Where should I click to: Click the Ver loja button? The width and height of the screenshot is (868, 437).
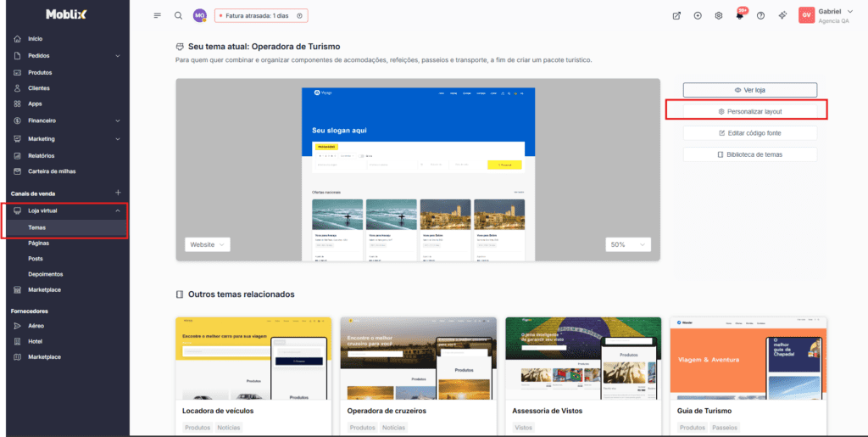[x=749, y=90]
